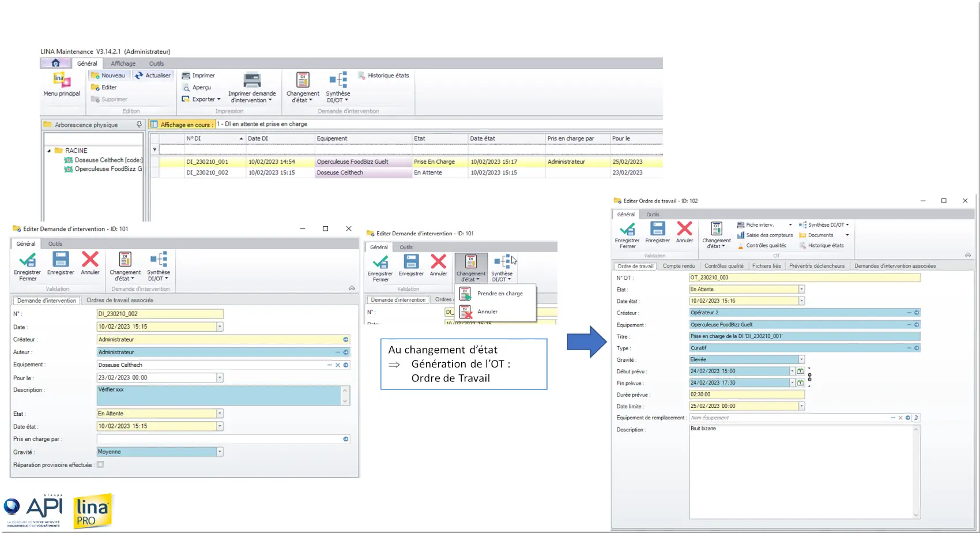Image resolution: width=980 pixels, height=533 pixels.
Task: Open Ordres de travail associés tab
Action: tap(120, 301)
